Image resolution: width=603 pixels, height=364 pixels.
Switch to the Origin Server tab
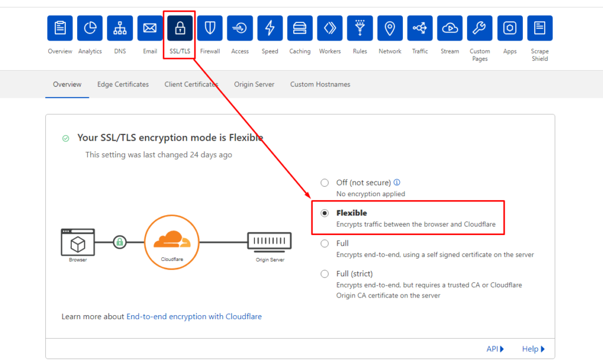click(x=254, y=84)
